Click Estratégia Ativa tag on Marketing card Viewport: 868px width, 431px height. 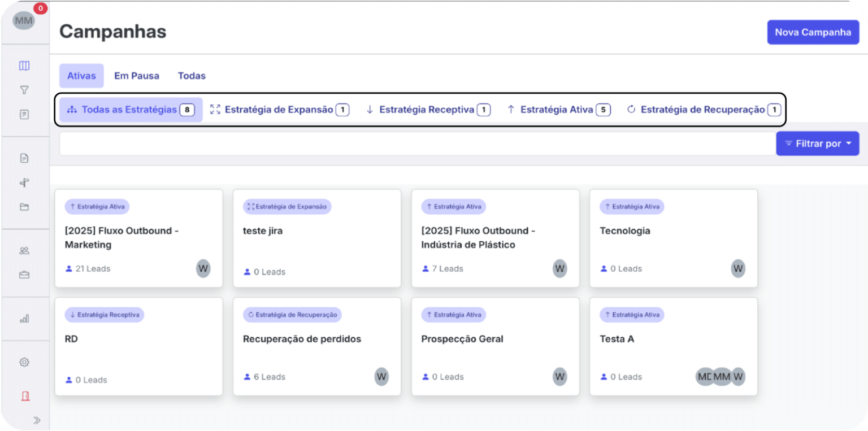[97, 207]
